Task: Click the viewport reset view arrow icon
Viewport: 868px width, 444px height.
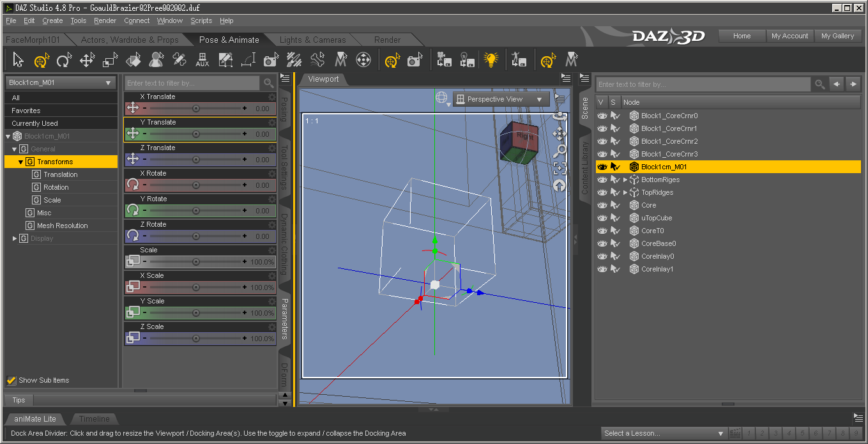Action: pos(560,186)
